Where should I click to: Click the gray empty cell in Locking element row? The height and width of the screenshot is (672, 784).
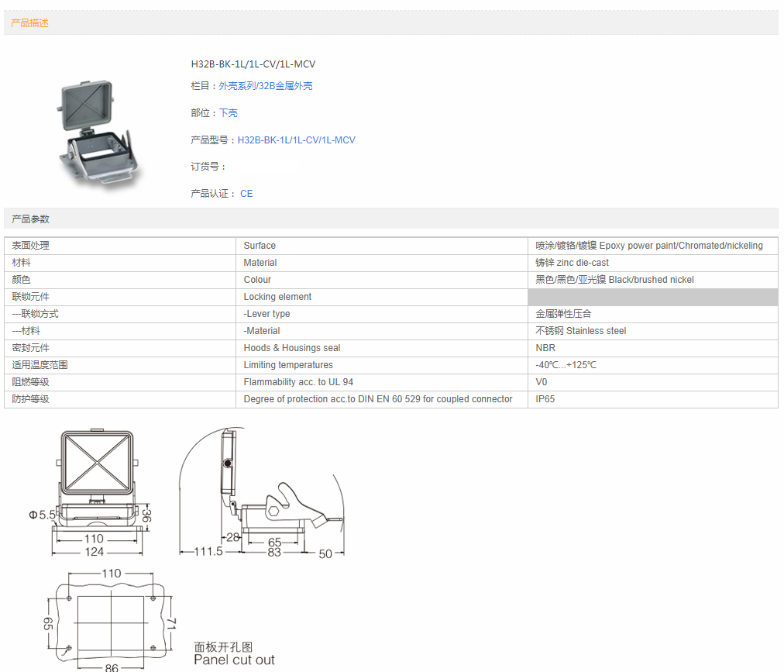(652, 297)
